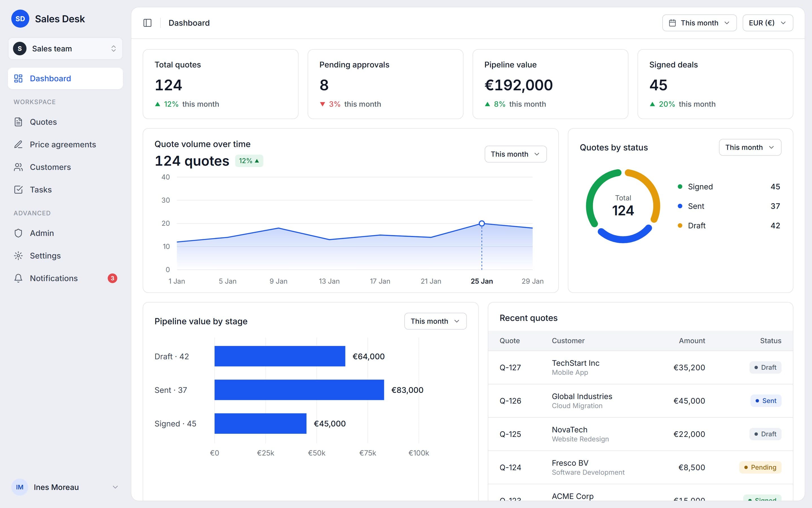
Task: Click the NovaTech €22,000 amount
Action: click(689, 434)
